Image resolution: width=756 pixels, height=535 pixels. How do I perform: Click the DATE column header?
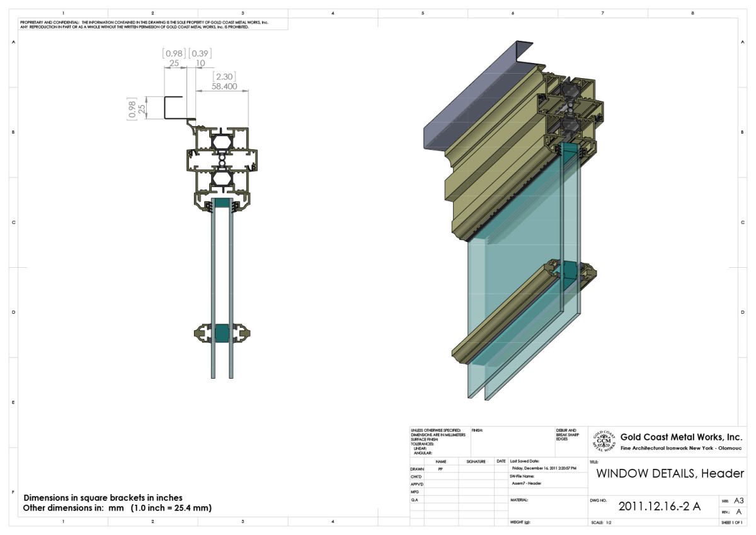click(x=501, y=461)
